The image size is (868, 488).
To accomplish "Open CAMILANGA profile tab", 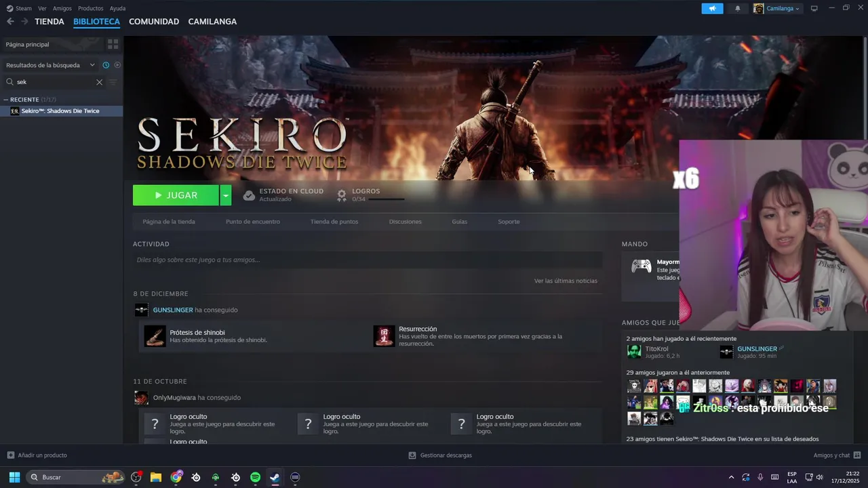I will click(x=212, y=22).
